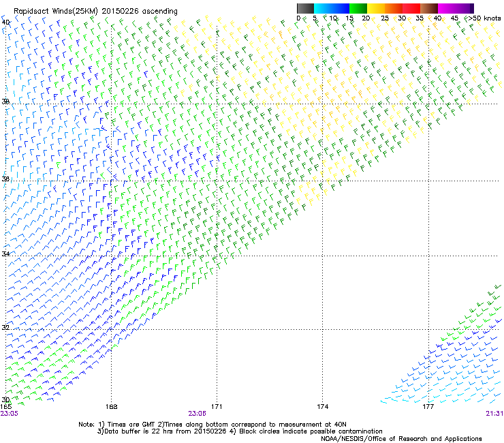Click the magenta-purple 40-50 knots legend segment
The width and height of the screenshot is (504, 443).
pyautogui.click(x=456, y=8)
